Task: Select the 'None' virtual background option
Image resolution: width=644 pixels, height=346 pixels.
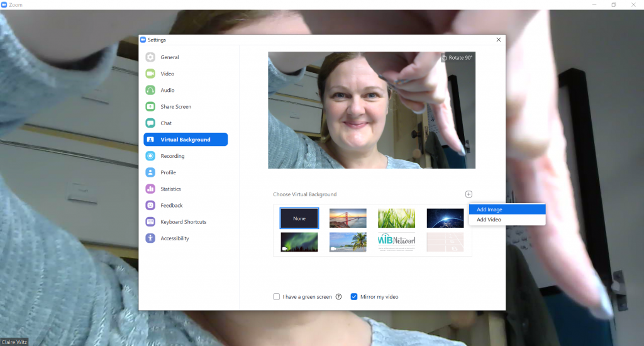Action: click(x=299, y=218)
